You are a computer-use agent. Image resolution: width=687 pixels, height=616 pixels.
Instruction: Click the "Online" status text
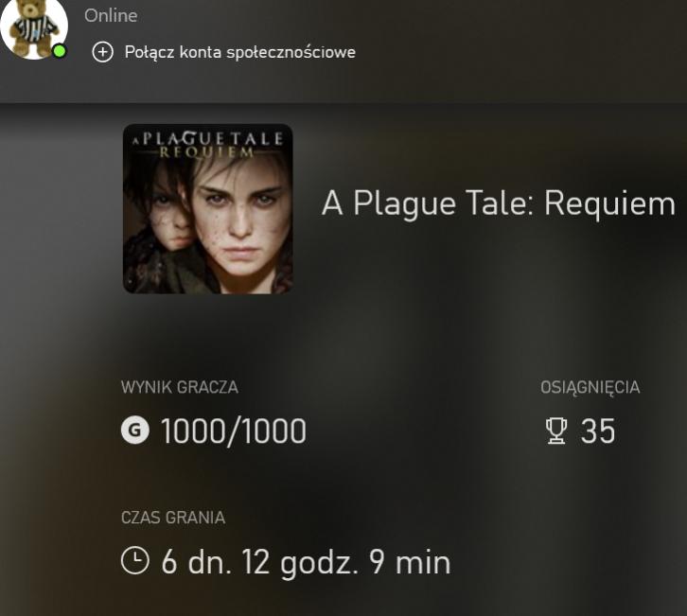pyautogui.click(x=111, y=15)
